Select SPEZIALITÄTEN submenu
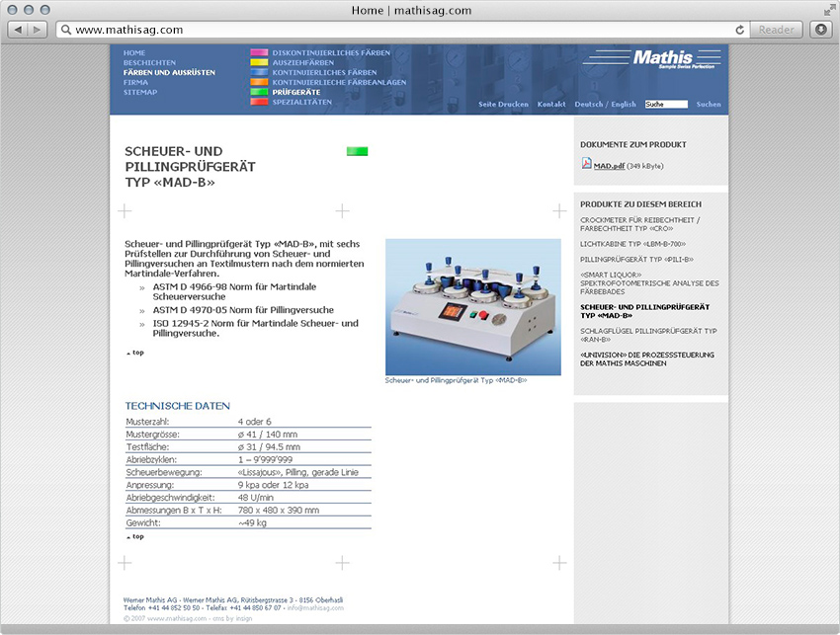Viewport: 840px width, 635px height. (x=302, y=102)
